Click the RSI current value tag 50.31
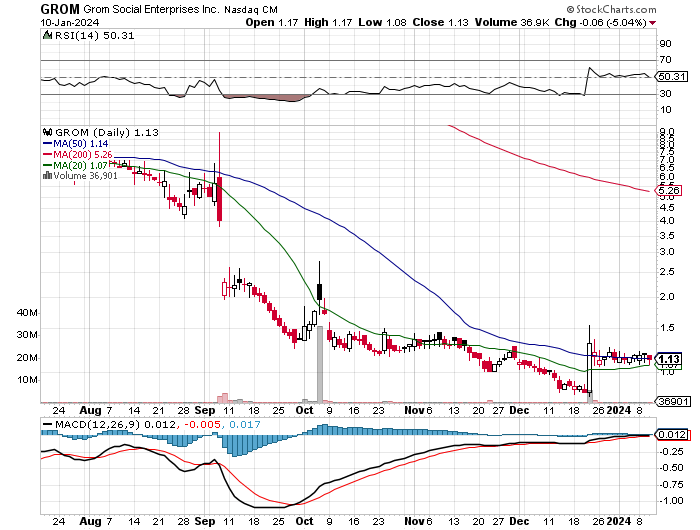700x530 pixels. 668,76
